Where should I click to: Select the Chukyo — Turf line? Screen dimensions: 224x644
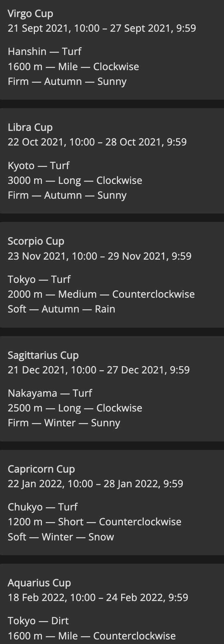pos(43,507)
